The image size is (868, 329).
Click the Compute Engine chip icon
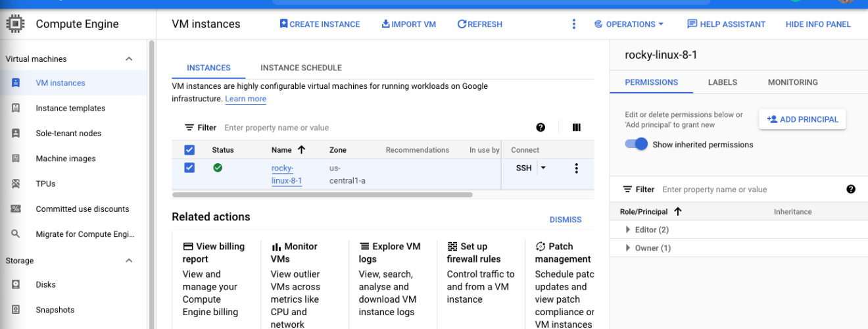coord(16,24)
